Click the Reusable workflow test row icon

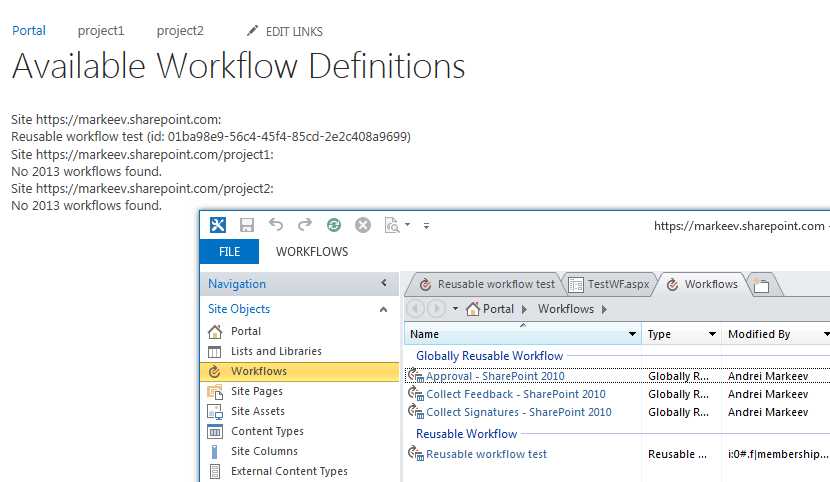click(416, 453)
